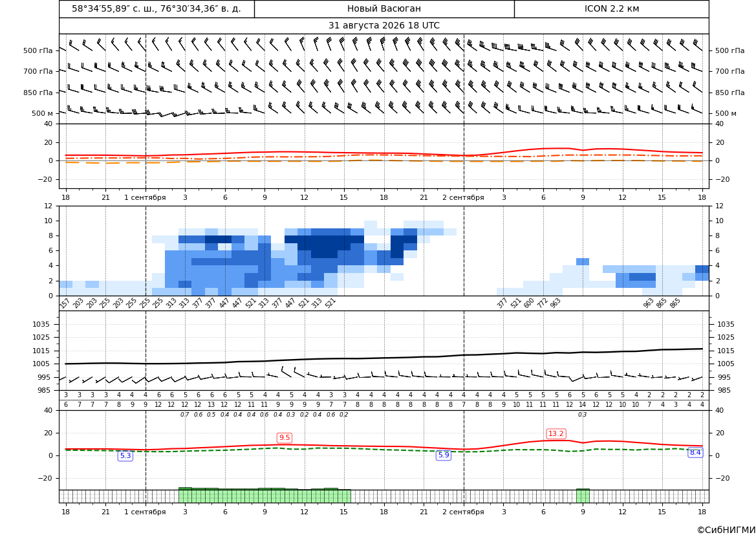Click the blue 8.4 minimum temperature label
Screen dimensions: 756x535
(x=695, y=452)
